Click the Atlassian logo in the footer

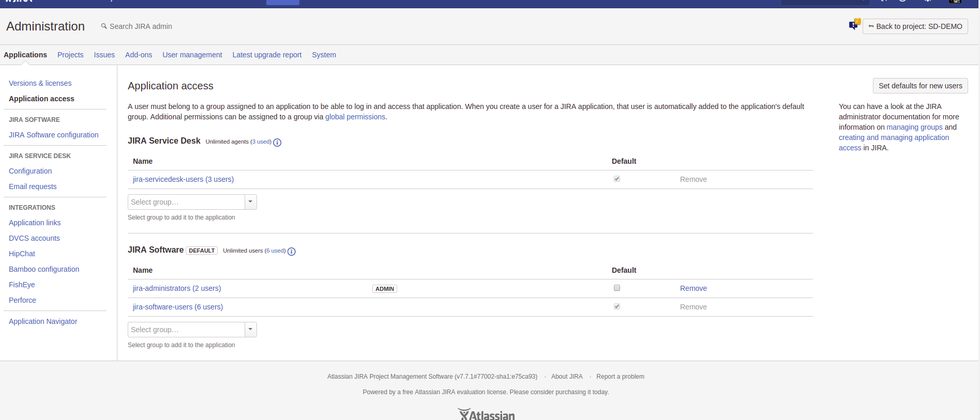point(486,414)
